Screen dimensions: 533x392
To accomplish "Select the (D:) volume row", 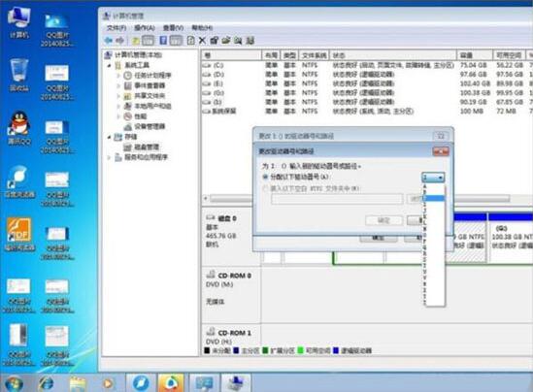I will (x=366, y=75).
